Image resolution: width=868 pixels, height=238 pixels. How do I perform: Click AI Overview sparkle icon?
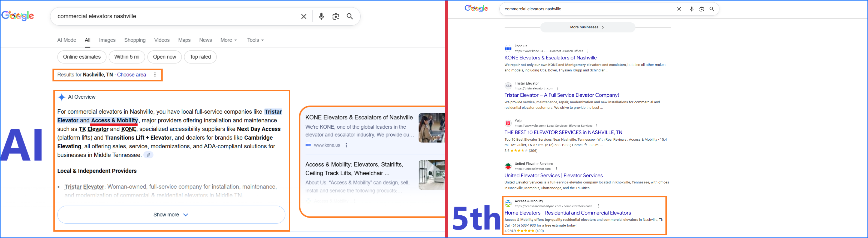pyautogui.click(x=62, y=97)
